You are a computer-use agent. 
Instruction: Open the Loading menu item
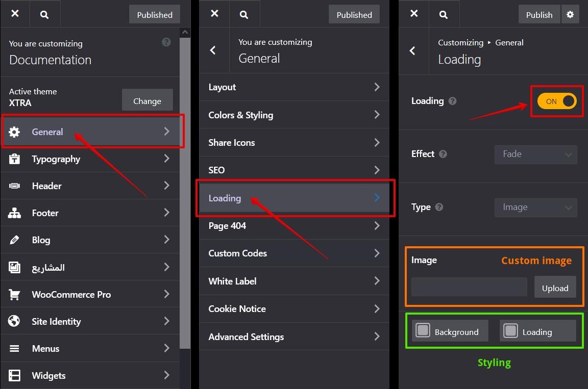tap(294, 198)
